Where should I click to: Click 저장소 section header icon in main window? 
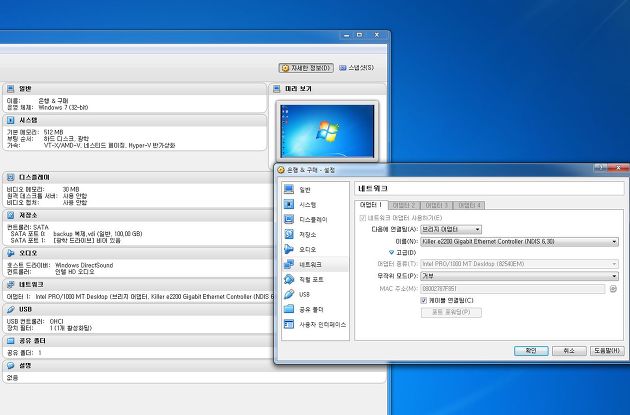click(10, 215)
